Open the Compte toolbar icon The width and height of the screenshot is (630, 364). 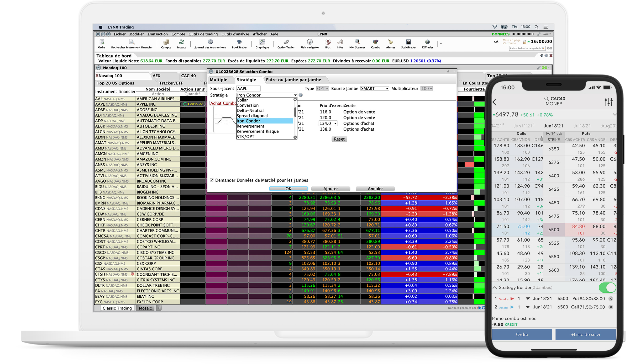166,44
